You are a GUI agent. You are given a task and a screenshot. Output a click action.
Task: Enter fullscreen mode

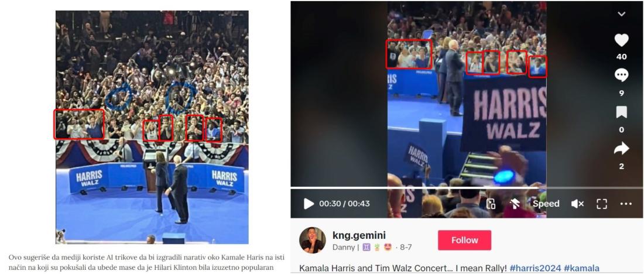[x=602, y=204]
